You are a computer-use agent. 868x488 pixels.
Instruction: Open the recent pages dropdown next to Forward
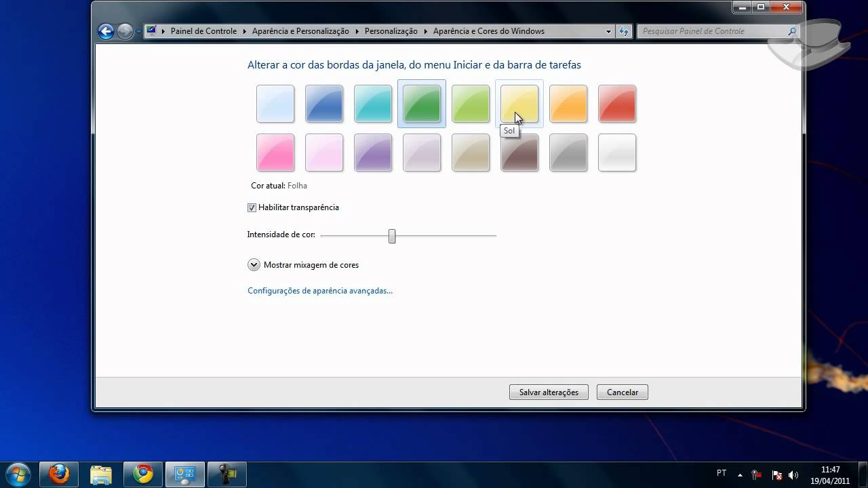pyautogui.click(x=138, y=31)
